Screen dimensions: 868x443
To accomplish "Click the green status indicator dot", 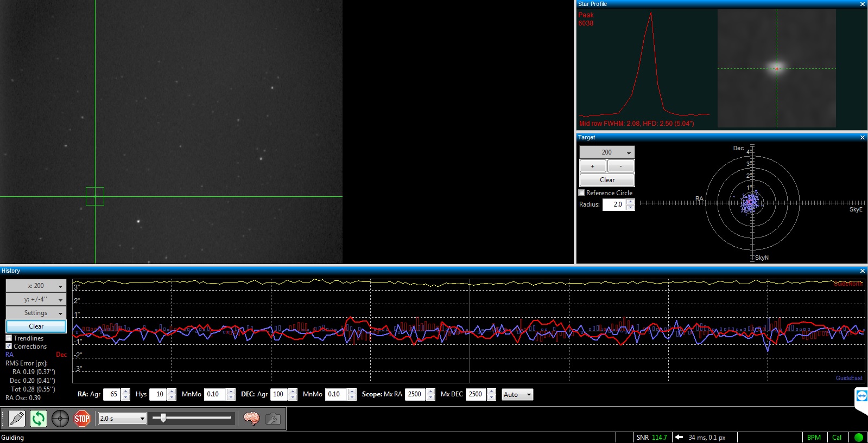I will tap(859, 438).
